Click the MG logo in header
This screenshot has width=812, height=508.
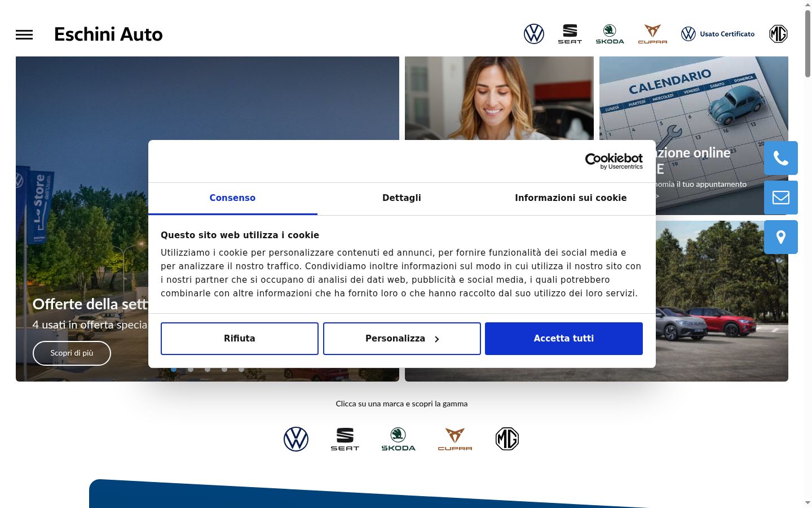click(778, 34)
